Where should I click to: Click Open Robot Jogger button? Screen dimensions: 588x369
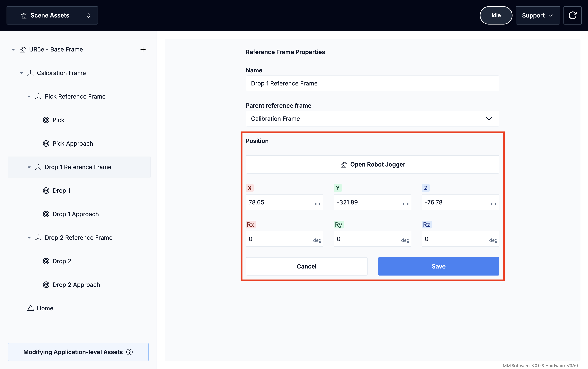point(372,165)
